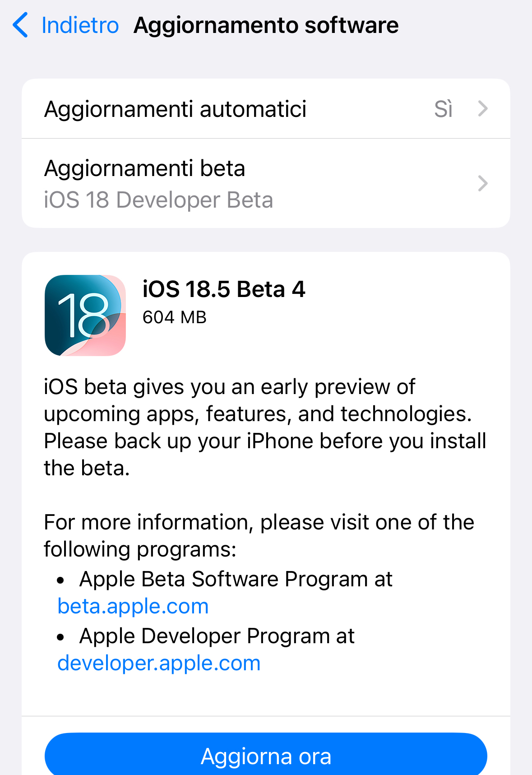Tap the blue back chevron arrow
This screenshot has height=775, width=532.
coord(21,25)
